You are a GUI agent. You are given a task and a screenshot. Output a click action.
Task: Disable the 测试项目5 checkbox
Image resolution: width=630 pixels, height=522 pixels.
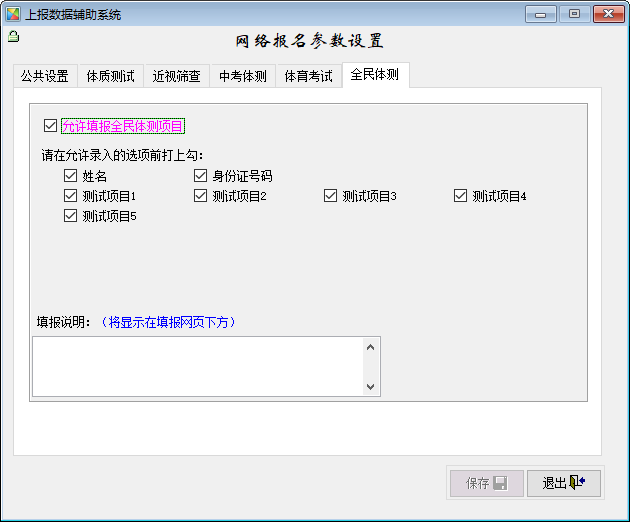[x=70, y=215]
